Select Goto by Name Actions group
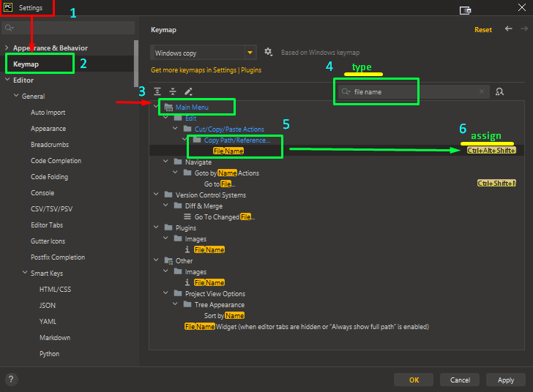The image size is (533, 392). coord(227,173)
